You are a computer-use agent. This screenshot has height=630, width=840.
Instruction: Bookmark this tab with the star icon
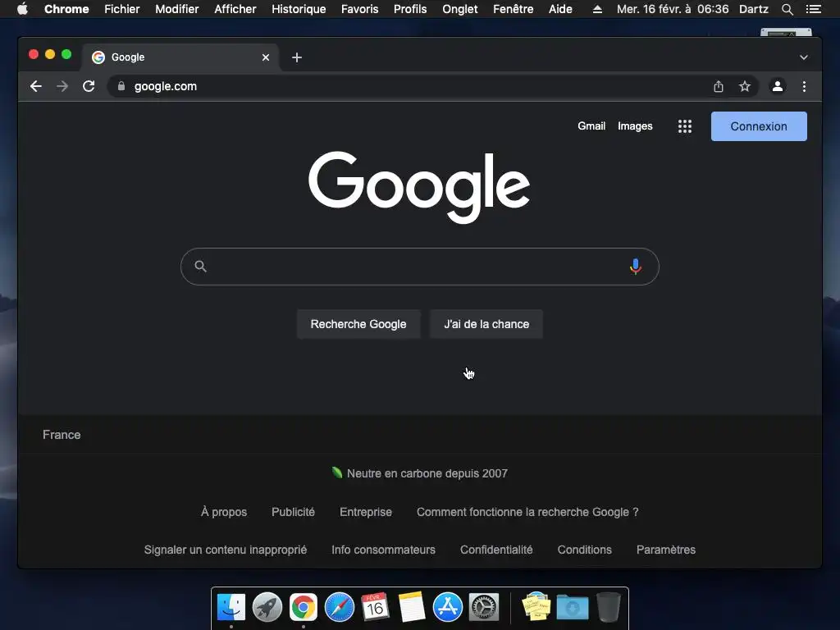coord(745,86)
